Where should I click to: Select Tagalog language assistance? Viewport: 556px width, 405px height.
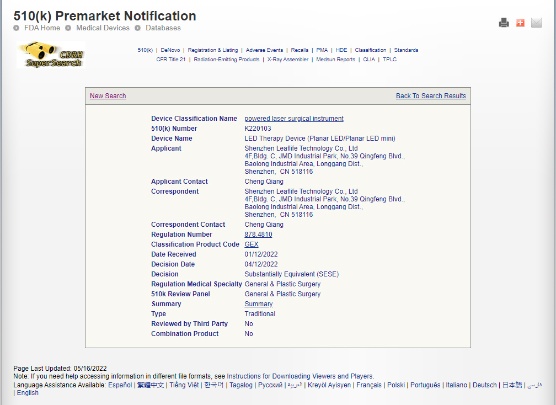tap(241, 385)
